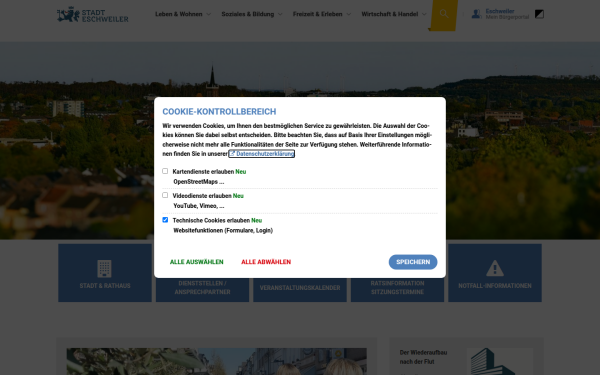The width and height of the screenshot is (600, 375).
Task: Toggle the contrast mode icon
Action: click(539, 14)
